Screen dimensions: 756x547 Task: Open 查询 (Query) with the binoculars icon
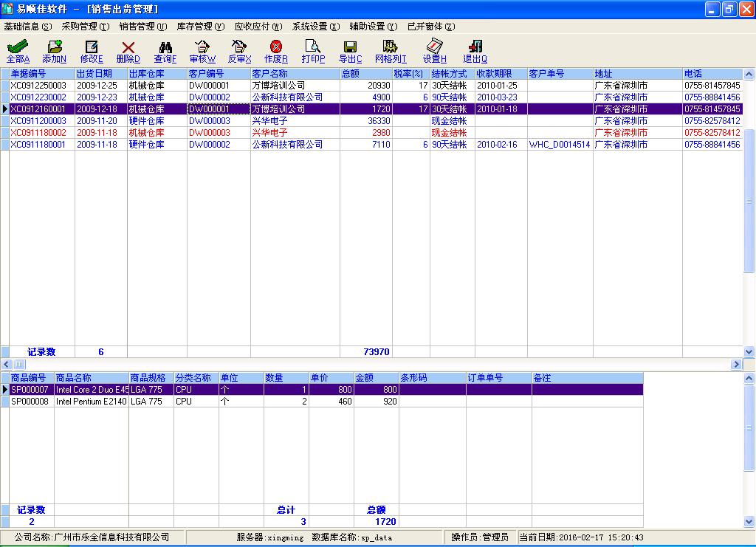(165, 50)
